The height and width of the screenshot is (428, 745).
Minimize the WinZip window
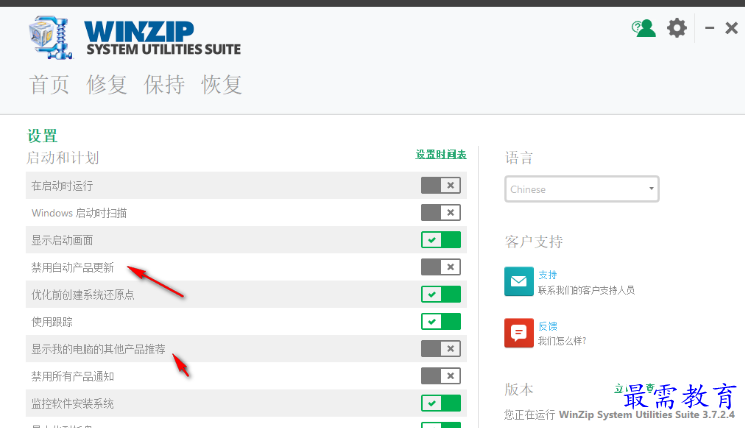click(x=709, y=28)
